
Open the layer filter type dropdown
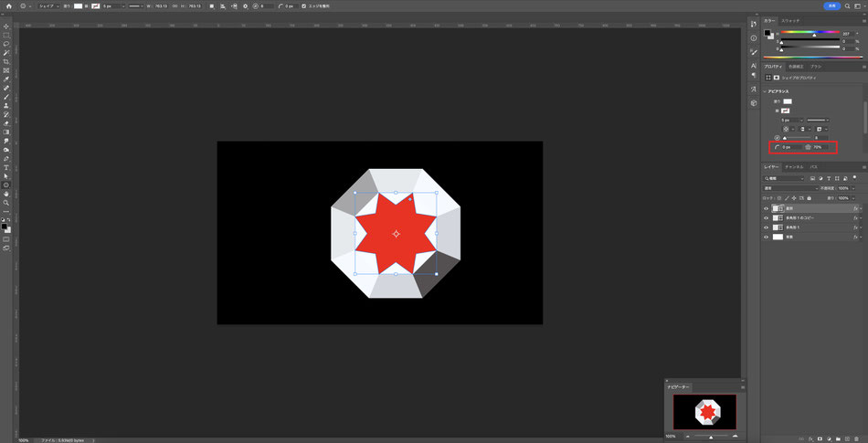[x=784, y=179]
